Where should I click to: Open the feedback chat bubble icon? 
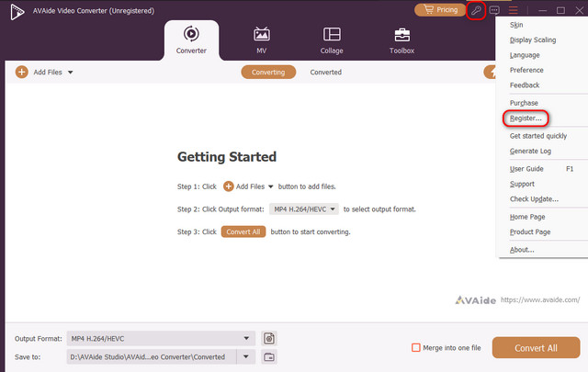pyautogui.click(x=494, y=10)
